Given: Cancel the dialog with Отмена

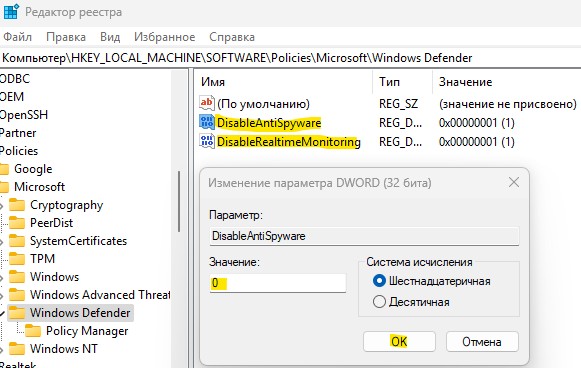Looking at the screenshot, I should (x=482, y=341).
